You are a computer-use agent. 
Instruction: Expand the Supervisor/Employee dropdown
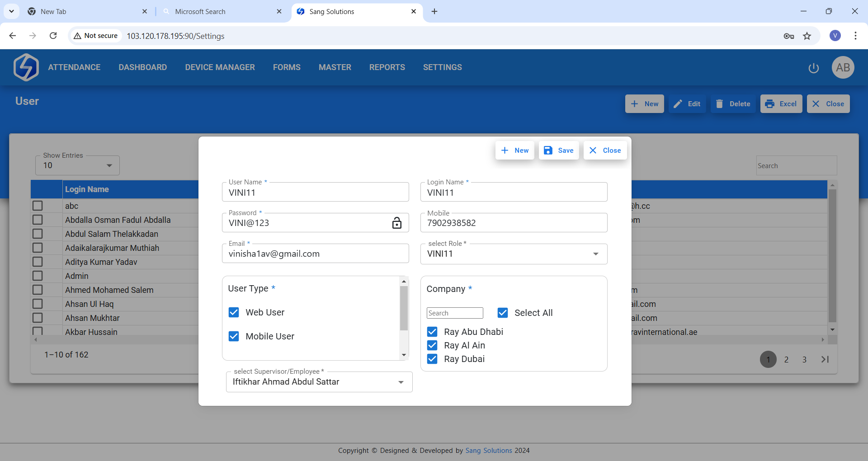tap(401, 382)
